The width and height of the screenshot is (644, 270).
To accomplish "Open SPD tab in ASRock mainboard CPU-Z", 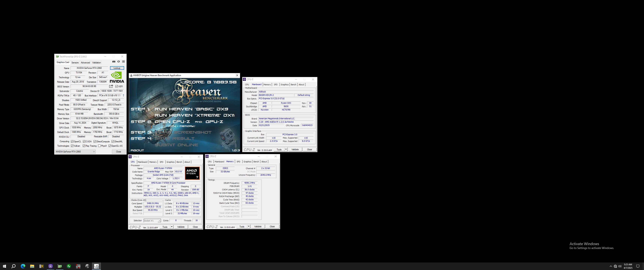I will [276, 85].
